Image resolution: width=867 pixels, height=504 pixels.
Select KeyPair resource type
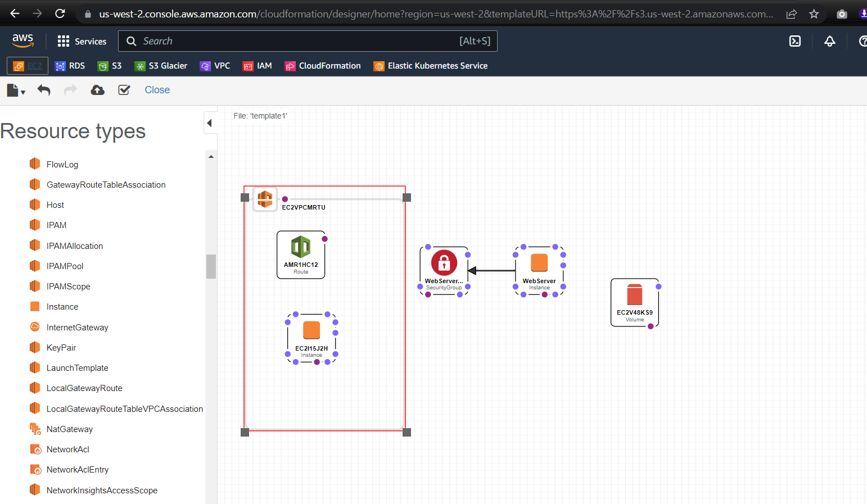tap(61, 348)
